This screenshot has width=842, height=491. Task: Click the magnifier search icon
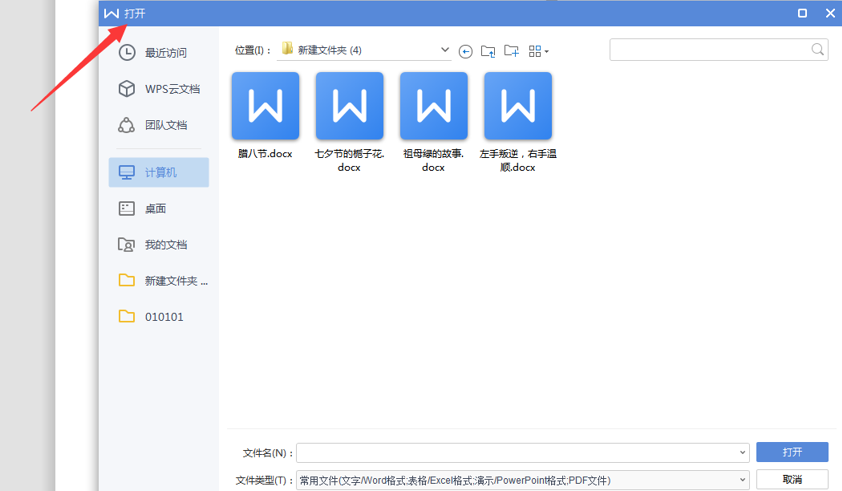pos(818,49)
